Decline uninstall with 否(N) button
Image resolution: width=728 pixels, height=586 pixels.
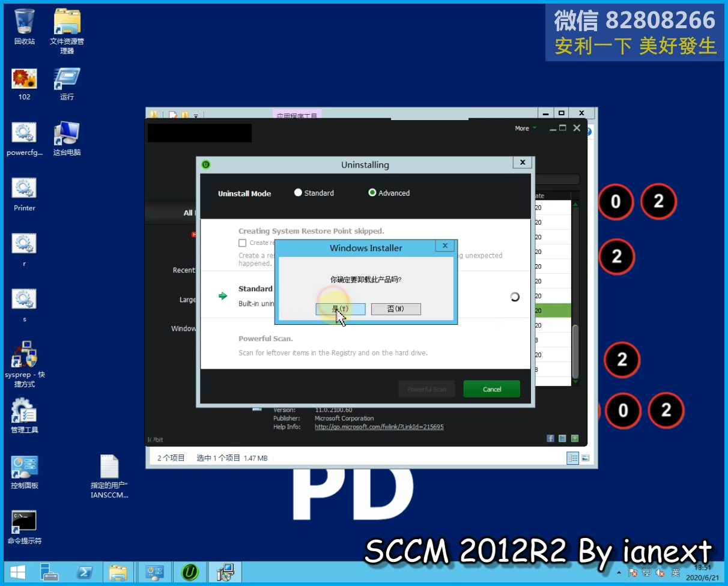tap(396, 309)
